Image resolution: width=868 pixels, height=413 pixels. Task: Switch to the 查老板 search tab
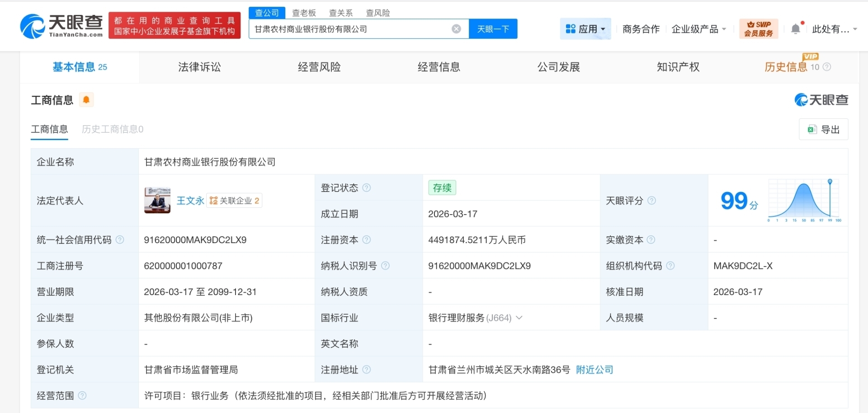[304, 13]
